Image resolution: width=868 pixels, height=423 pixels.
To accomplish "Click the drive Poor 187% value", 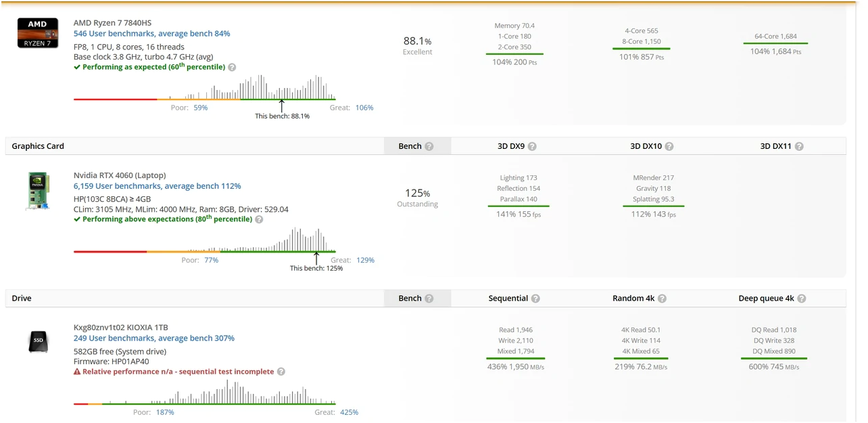I will 165,412.
